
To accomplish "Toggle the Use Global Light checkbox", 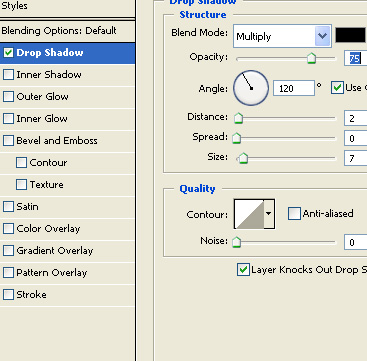I will [x=337, y=88].
